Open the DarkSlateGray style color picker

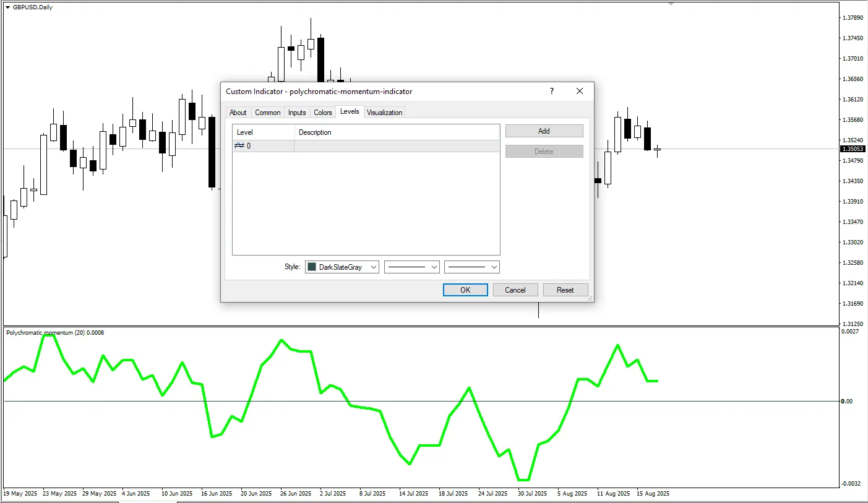tap(342, 267)
